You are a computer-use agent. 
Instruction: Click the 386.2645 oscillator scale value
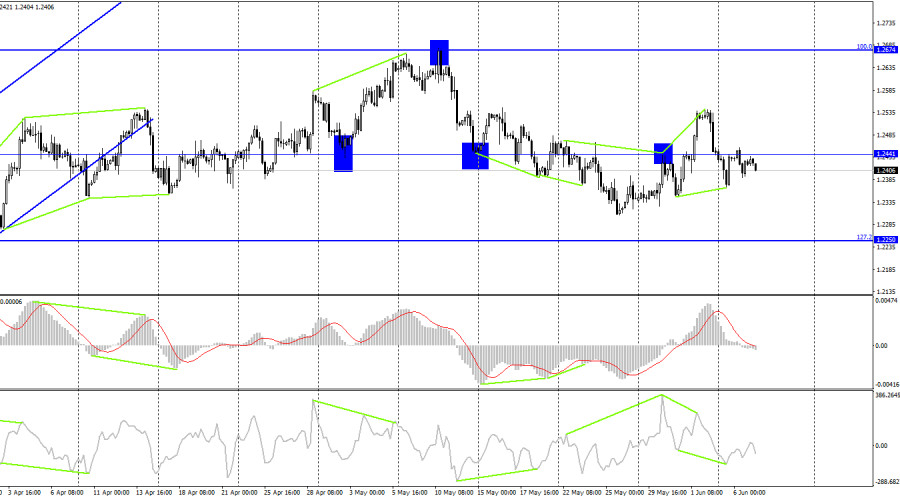[887, 396]
